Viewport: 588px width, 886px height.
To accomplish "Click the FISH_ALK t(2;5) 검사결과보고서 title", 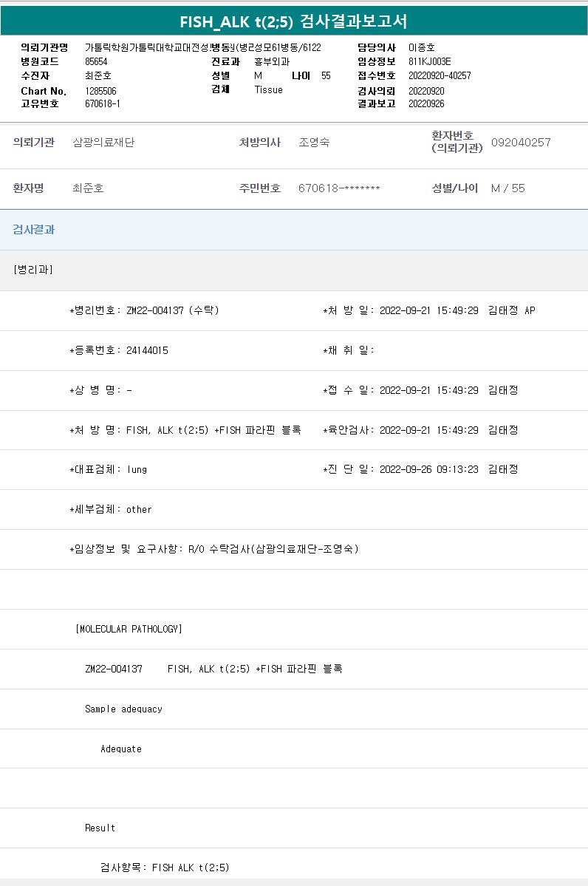I will [293, 21].
